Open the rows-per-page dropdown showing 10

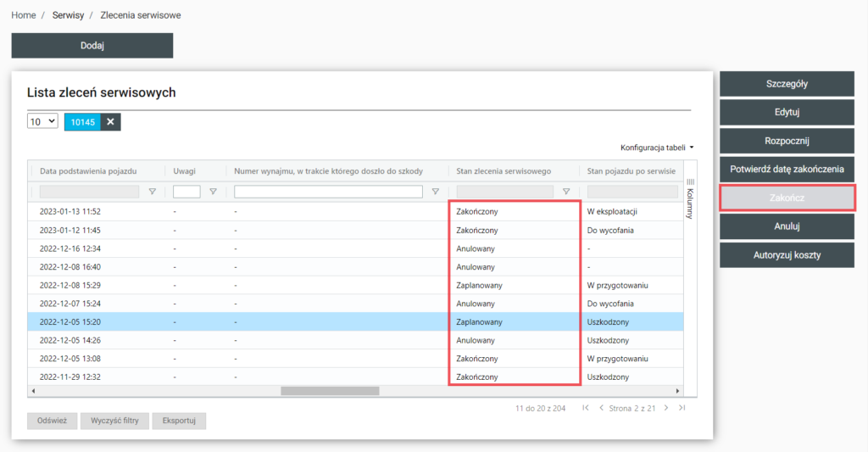point(42,121)
